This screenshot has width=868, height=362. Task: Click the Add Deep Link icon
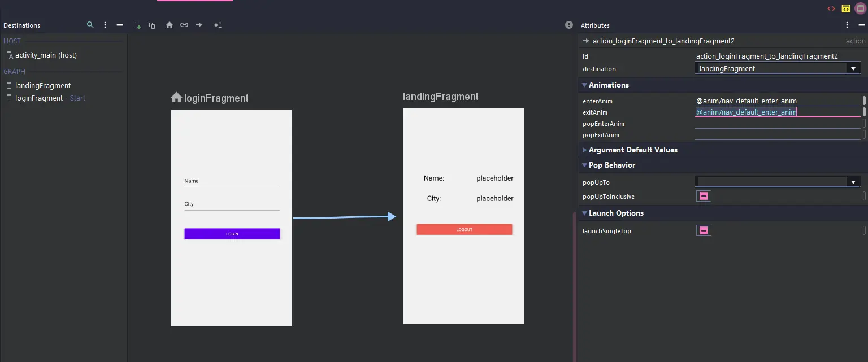coord(184,25)
